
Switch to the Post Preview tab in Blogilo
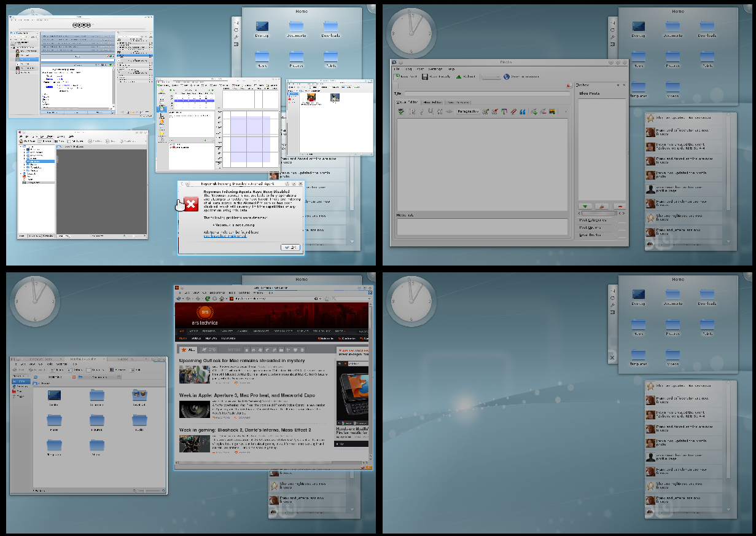click(458, 103)
